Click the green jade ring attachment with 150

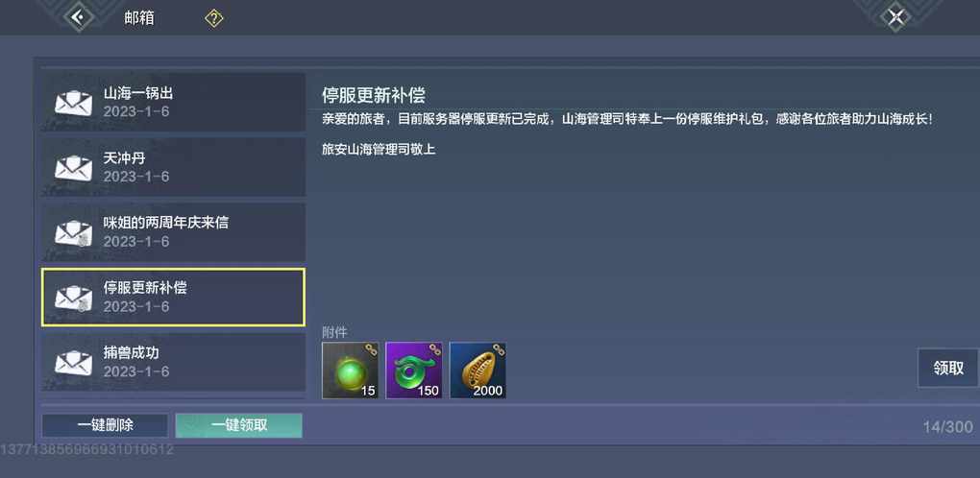[414, 370]
